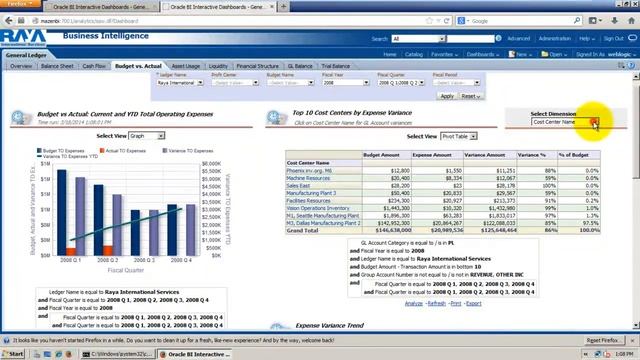
Task: Click the icon beside Expense Variance Trend
Action: tap(280, 326)
